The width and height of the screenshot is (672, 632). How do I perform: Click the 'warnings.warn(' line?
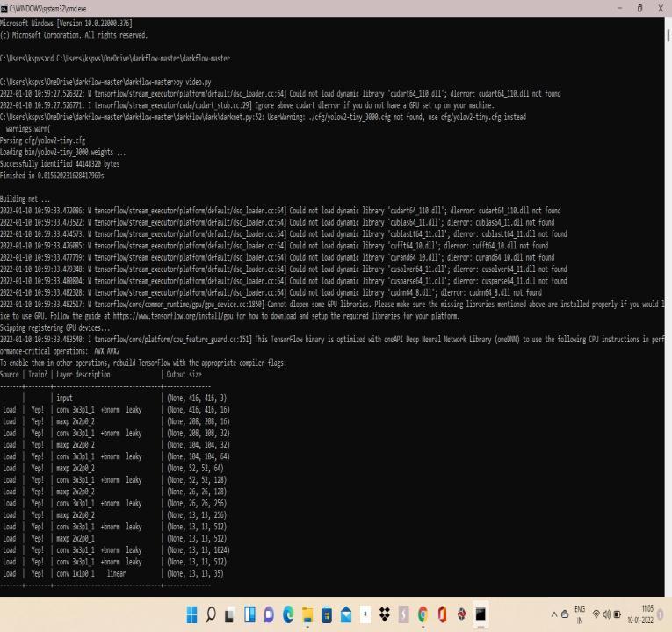coord(28,128)
